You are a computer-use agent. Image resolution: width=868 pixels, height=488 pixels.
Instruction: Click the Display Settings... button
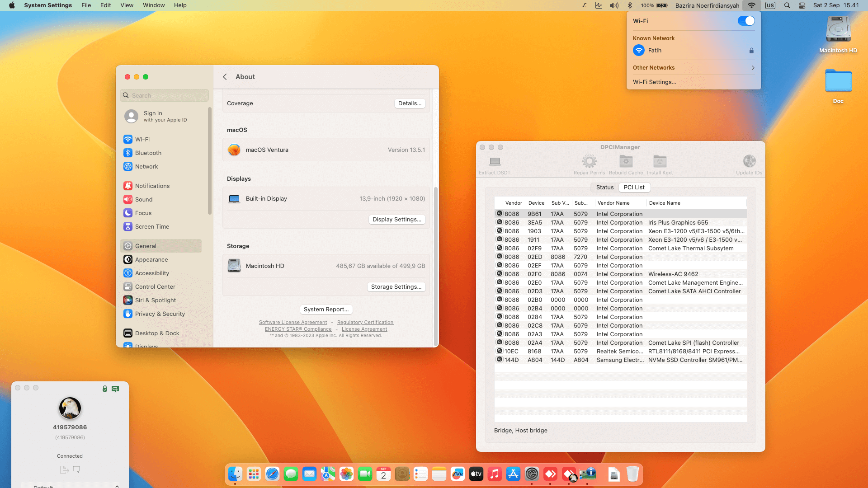pyautogui.click(x=396, y=220)
